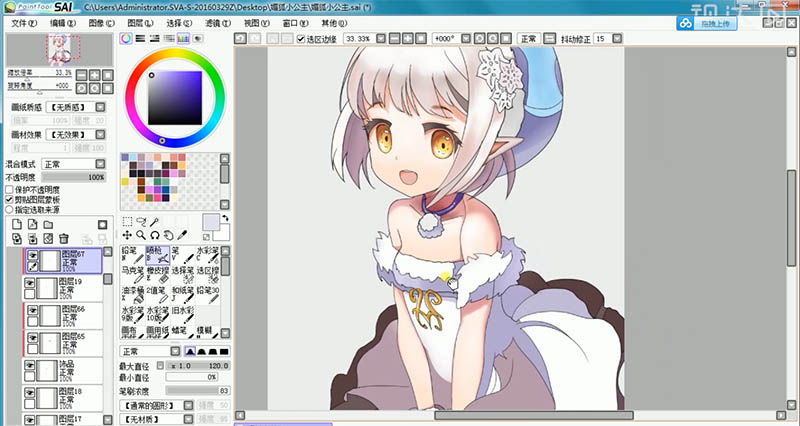
Task: Pick the 水彩笔 watercolor brush
Action: pyautogui.click(x=208, y=254)
